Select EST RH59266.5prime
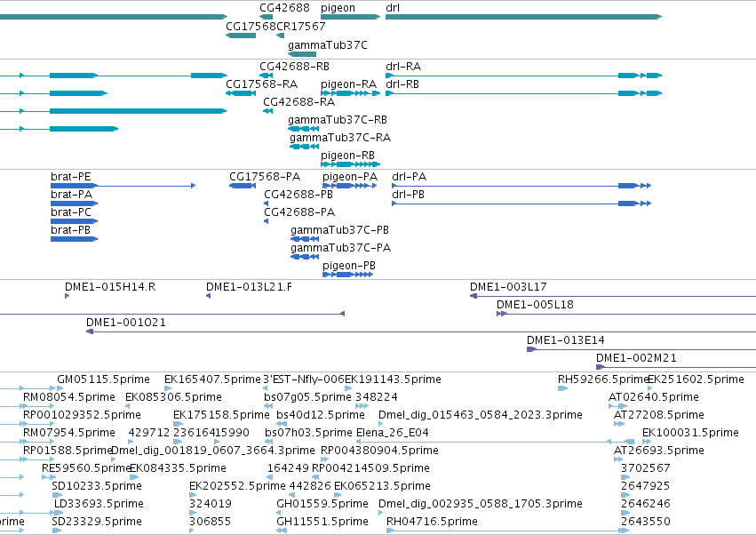Screen dimensions: 756x535 (602, 379)
